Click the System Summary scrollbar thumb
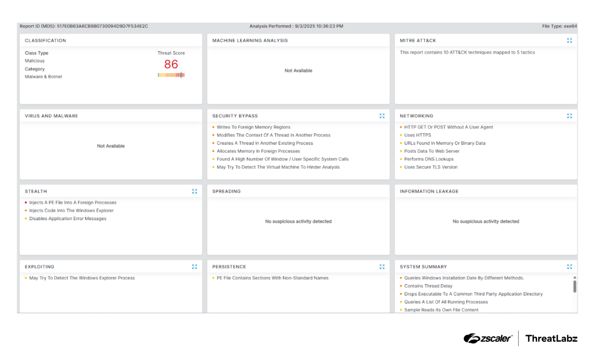The height and width of the screenshot is (364, 598). (574, 286)
